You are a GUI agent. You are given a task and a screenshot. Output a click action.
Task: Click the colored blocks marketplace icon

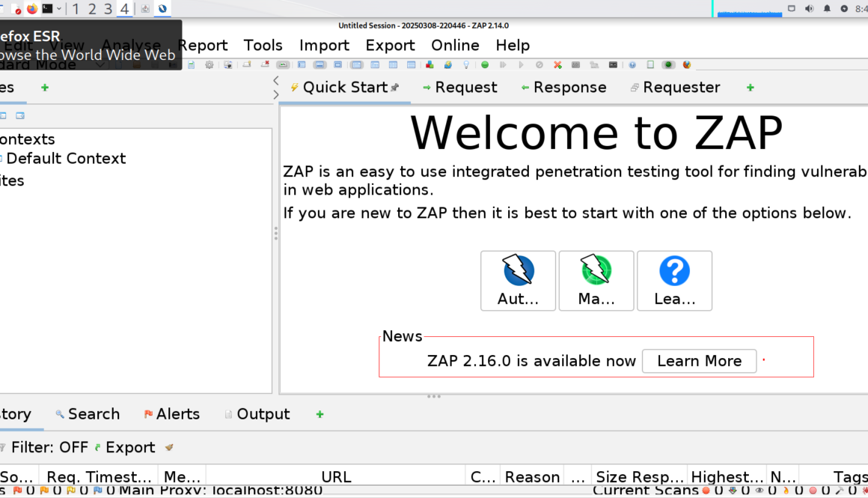click(x=430, y=65)
